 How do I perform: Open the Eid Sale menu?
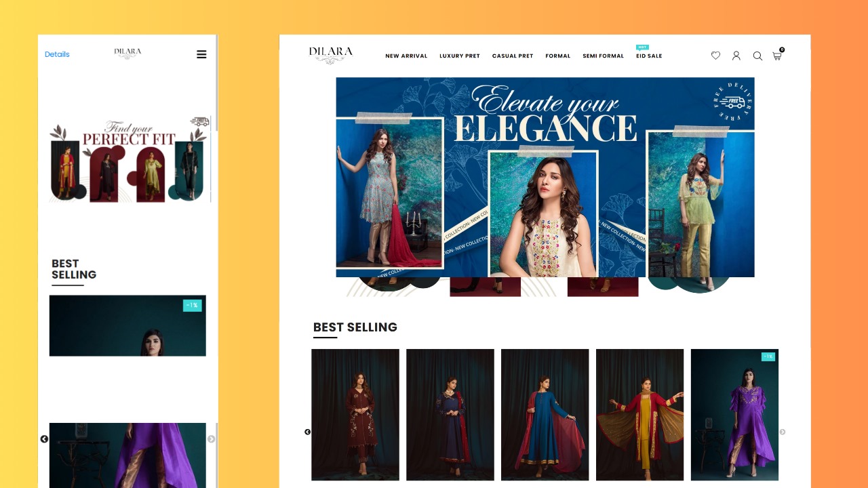click(x=649, y=56)
